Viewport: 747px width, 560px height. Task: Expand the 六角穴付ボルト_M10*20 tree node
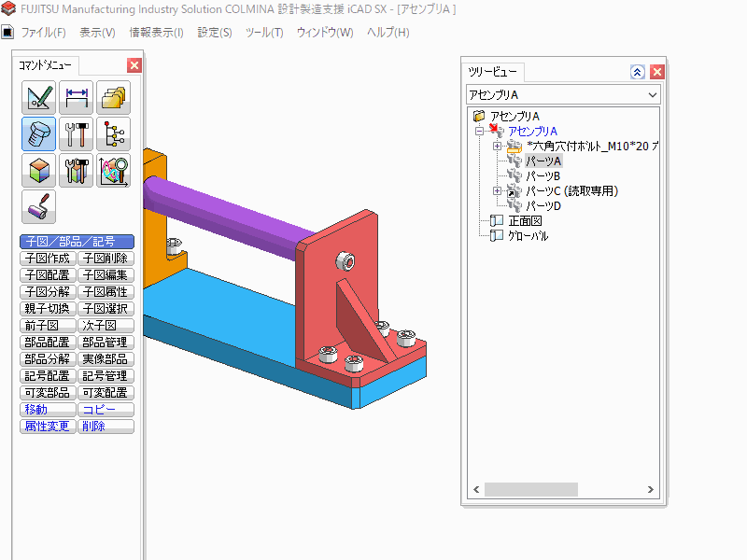(x=497, y=147)
